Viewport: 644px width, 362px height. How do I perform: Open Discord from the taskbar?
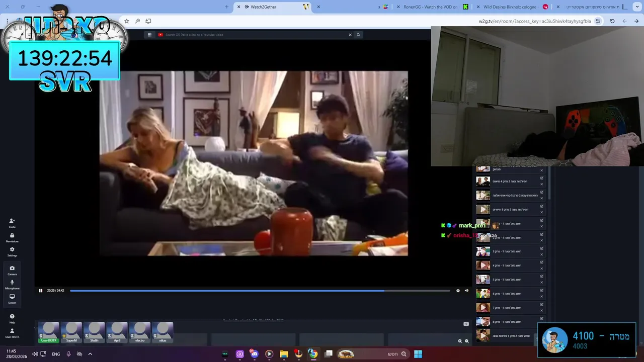coord(254,354)
